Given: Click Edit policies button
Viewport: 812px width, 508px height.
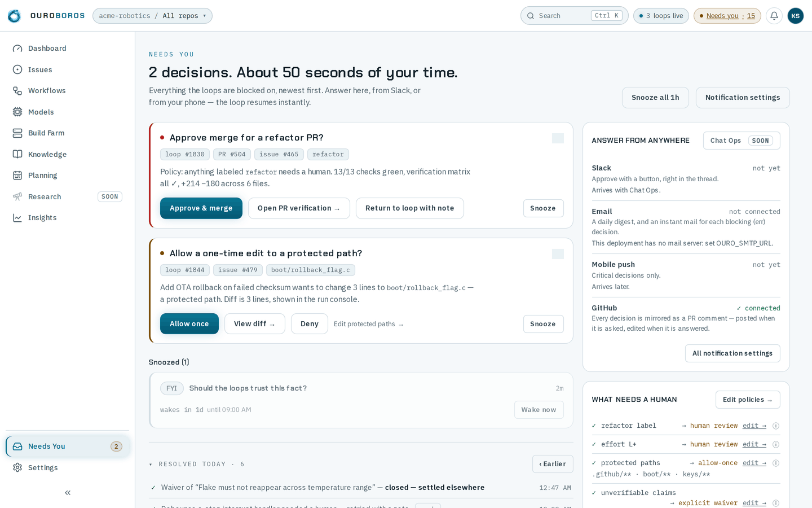Looking at the screenshot, I should [x=748, y=400].
